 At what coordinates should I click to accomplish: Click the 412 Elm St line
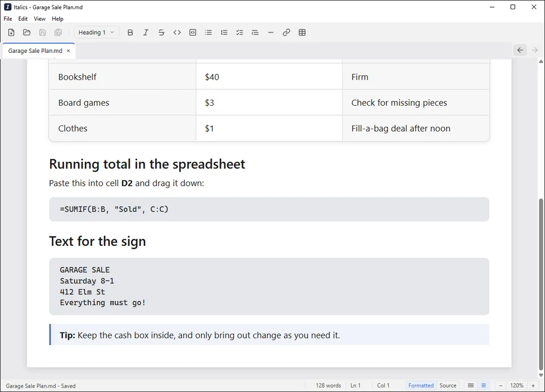[82, 292]
